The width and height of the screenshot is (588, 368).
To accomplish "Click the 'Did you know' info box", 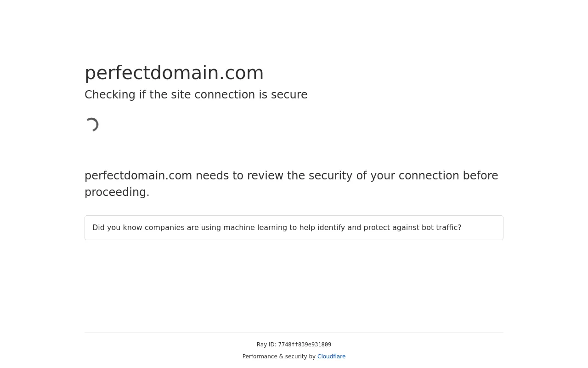I will [294, 228].
